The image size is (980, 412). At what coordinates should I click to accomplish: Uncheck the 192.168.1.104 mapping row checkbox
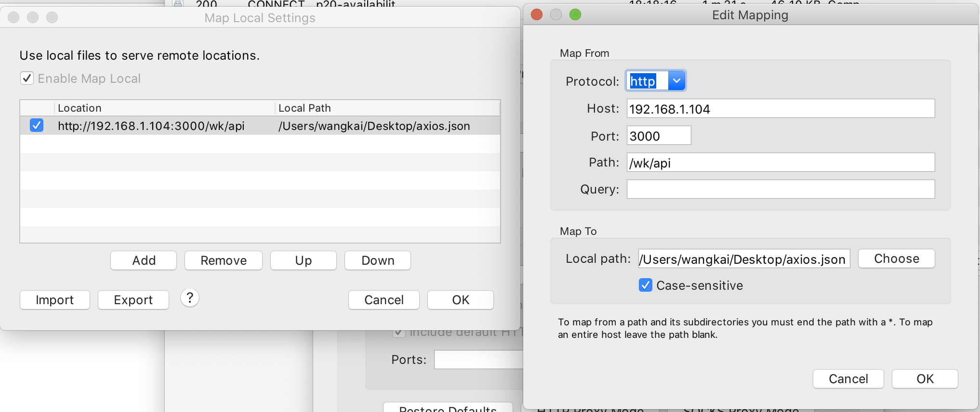tap(37, 125)
